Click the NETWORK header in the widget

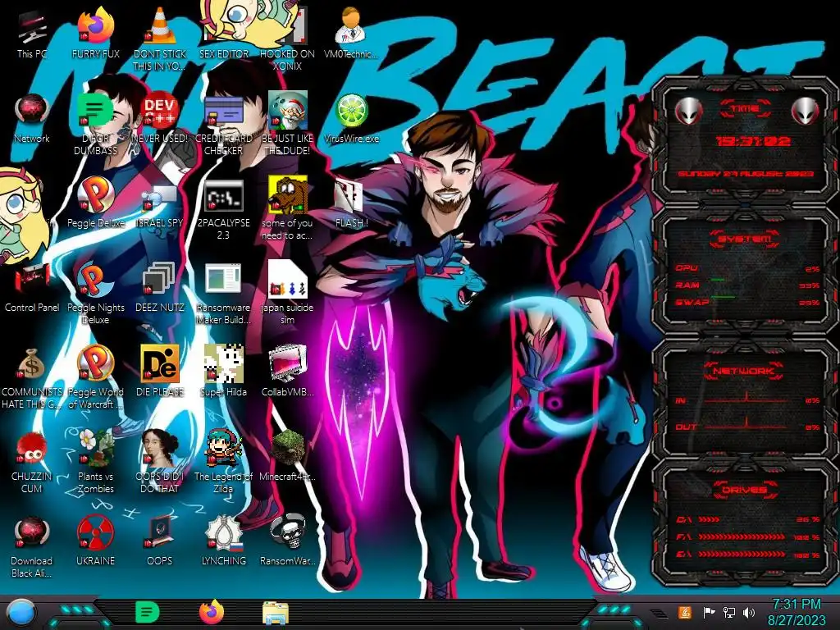pos(745,371)
